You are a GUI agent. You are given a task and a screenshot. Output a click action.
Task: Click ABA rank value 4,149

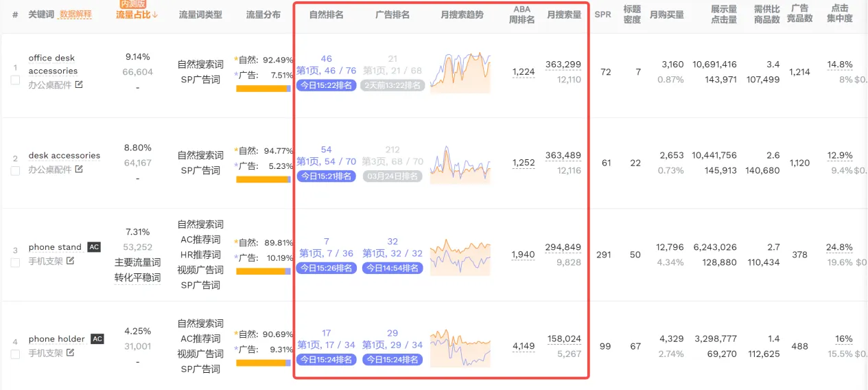524,347
